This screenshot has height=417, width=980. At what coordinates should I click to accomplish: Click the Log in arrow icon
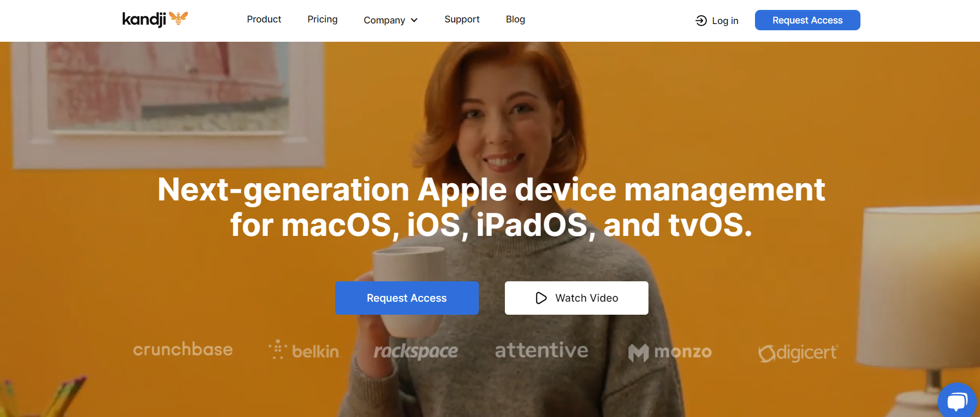pyautogui.click(x=701, y=20)
